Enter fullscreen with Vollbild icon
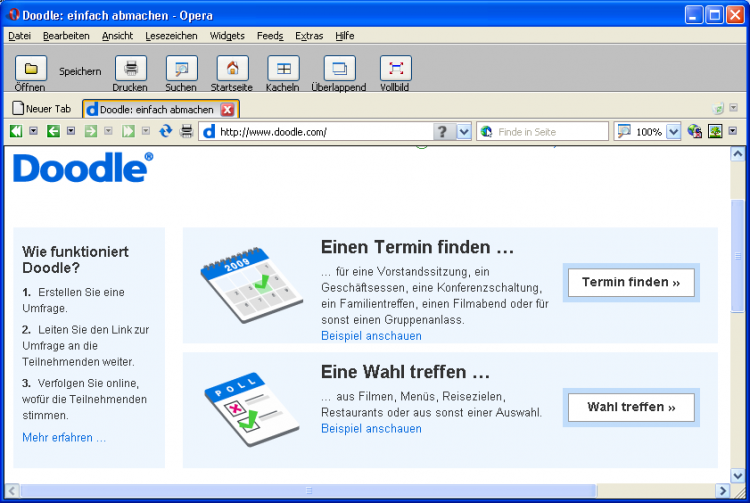The height and width of the screenshot is (503, 750). 395,69
